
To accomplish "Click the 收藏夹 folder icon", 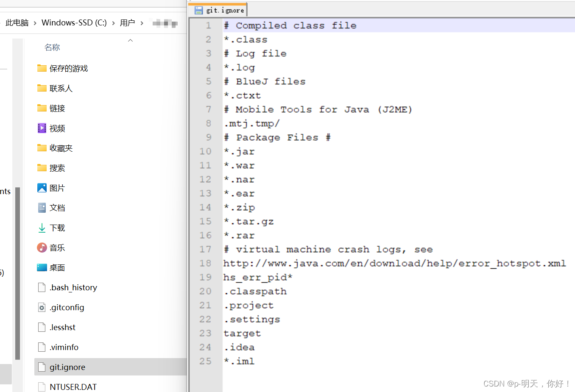I will [42, 148].
